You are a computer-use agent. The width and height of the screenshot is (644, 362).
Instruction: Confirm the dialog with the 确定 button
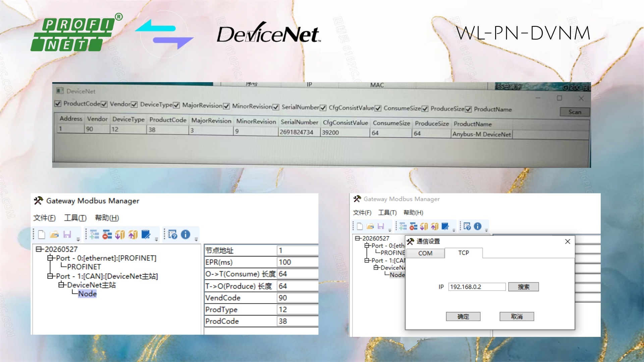point(463,316)
